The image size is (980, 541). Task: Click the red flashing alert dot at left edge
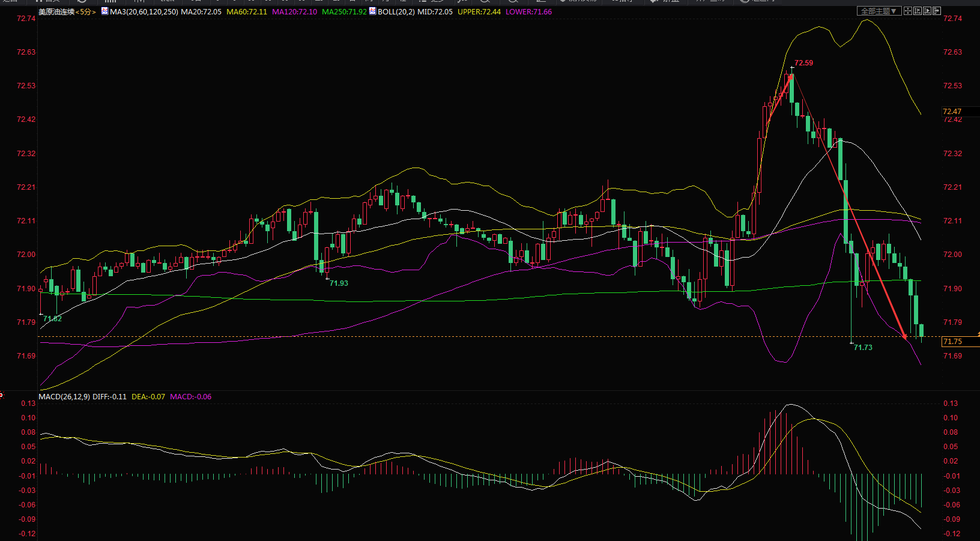click(x=1, y=394)
